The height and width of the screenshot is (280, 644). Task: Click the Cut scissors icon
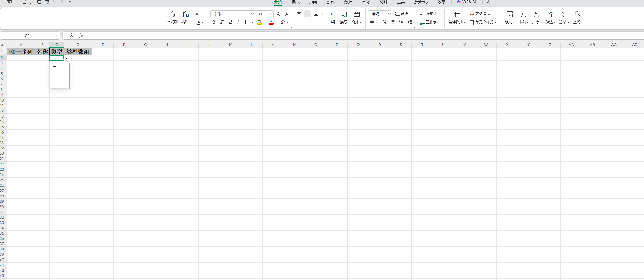[x=197, y=14]
